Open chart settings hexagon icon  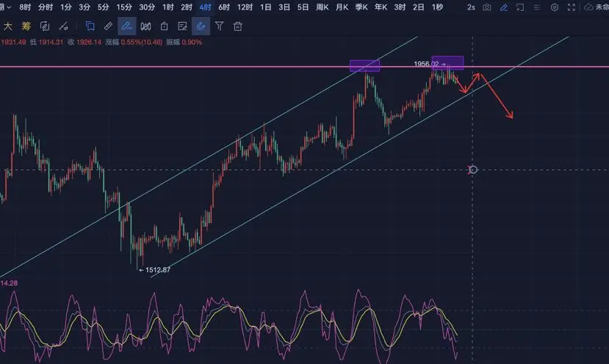coord(555,7)
